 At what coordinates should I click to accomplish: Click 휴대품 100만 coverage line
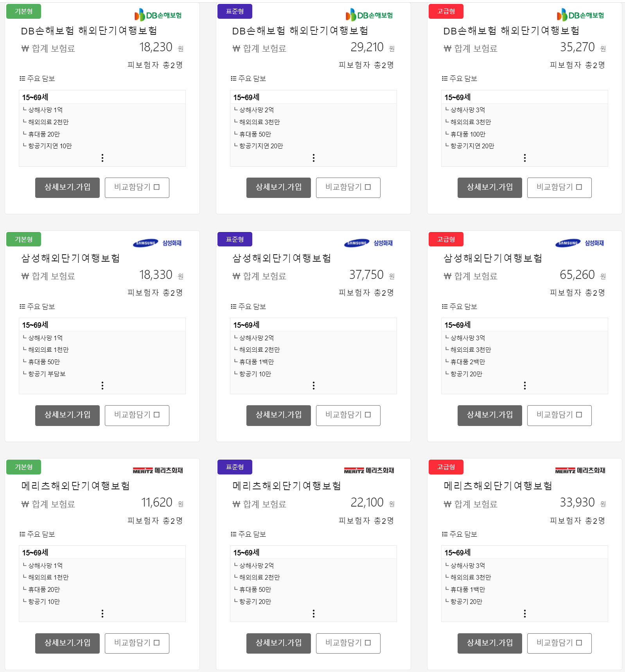465,134
